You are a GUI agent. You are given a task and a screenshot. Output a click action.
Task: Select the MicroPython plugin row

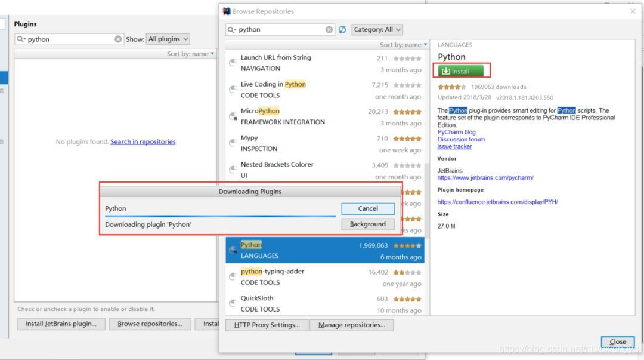tap(325, 116)
